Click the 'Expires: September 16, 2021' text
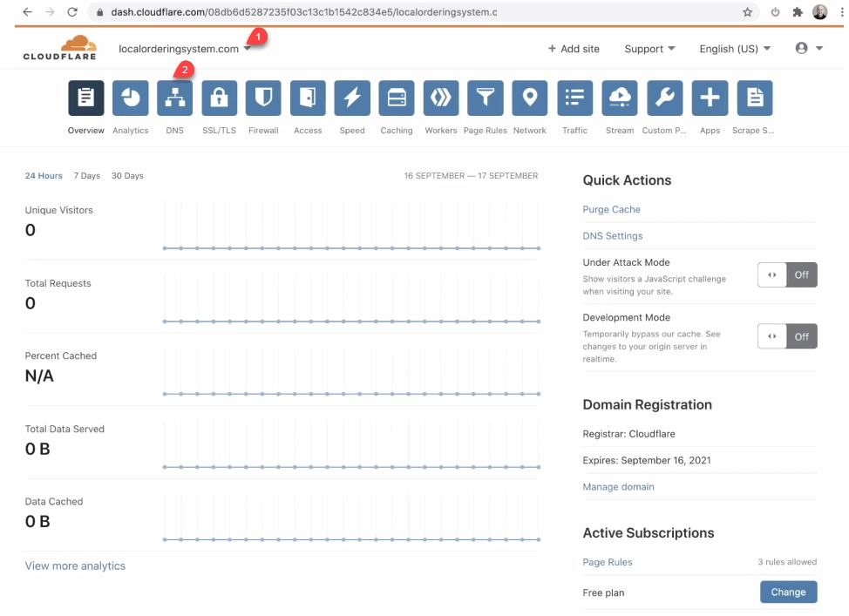This screenshot has height=616, width=849. point(647,461)
